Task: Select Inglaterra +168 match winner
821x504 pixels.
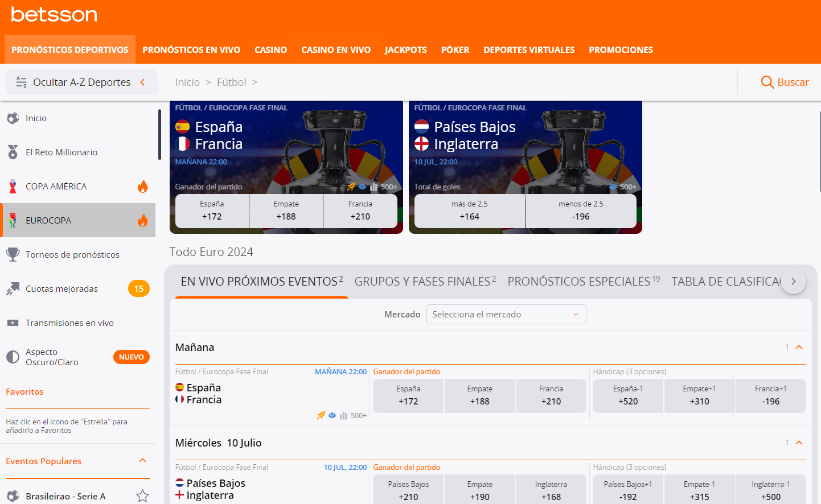Action: [x=551, y=489]
